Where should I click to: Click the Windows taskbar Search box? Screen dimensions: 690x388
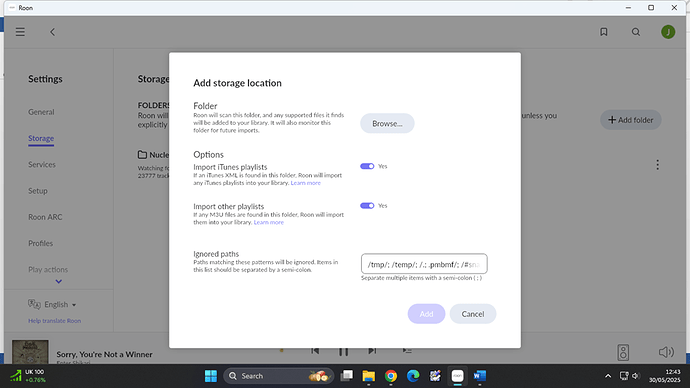pos(278,376)
